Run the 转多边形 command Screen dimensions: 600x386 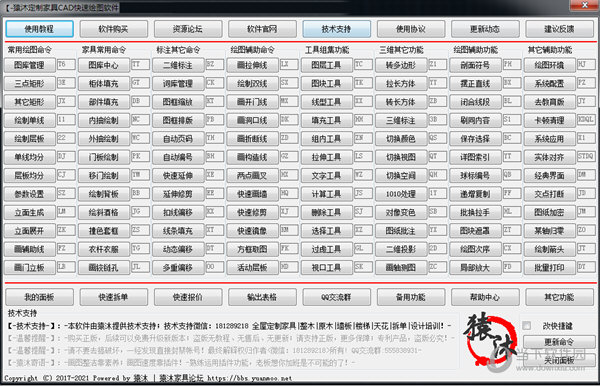click(x=401, y=65)
